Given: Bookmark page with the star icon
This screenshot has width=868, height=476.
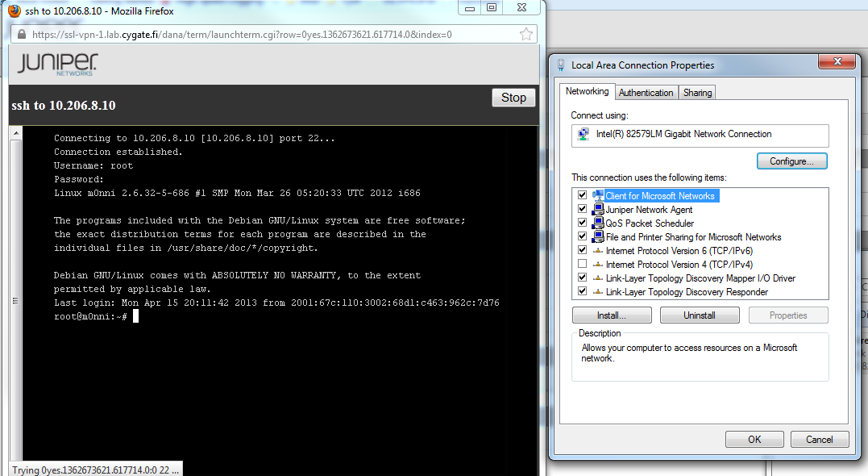Looking at the screenshot, I should tap(526, 35).
